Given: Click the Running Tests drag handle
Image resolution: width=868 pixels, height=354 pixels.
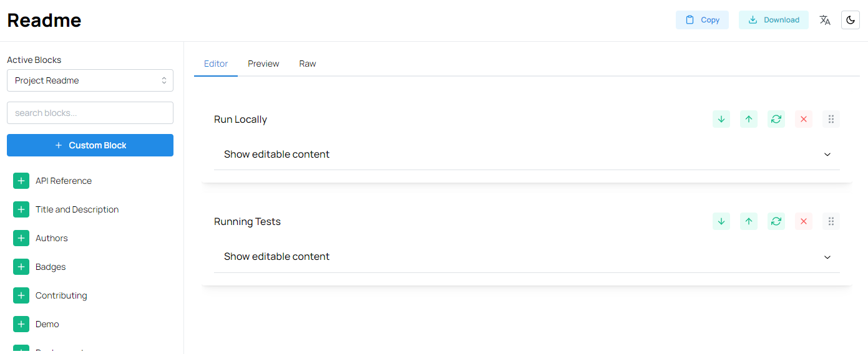Looking at the screenshot, I should 831,221.
